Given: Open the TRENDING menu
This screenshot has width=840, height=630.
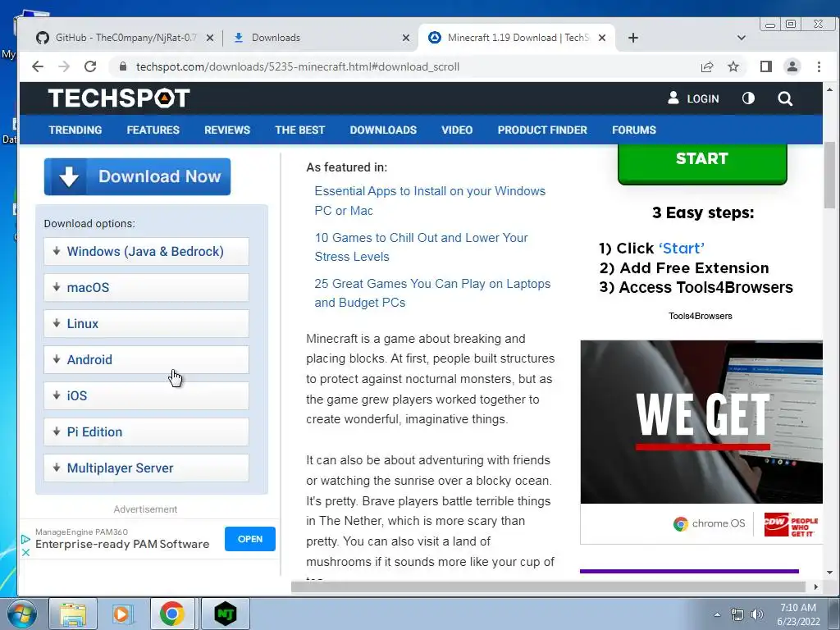Looking at the screenshot, I should coord(75,130).
